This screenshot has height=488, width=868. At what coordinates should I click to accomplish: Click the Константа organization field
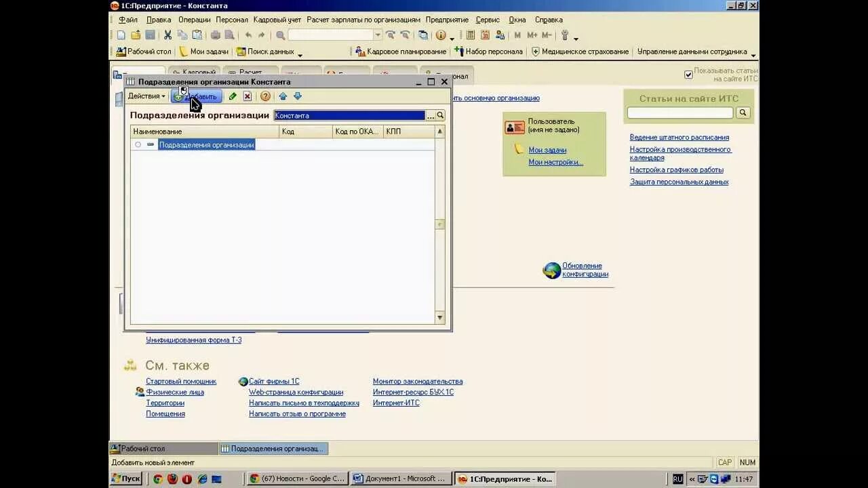[349, 115]
